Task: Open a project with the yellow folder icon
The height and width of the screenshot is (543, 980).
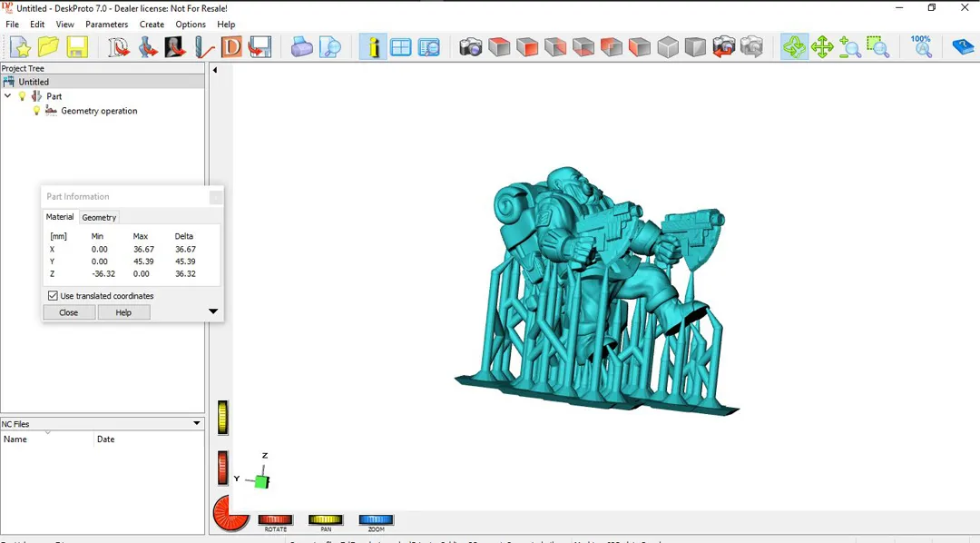Action: tap(48, 47)
